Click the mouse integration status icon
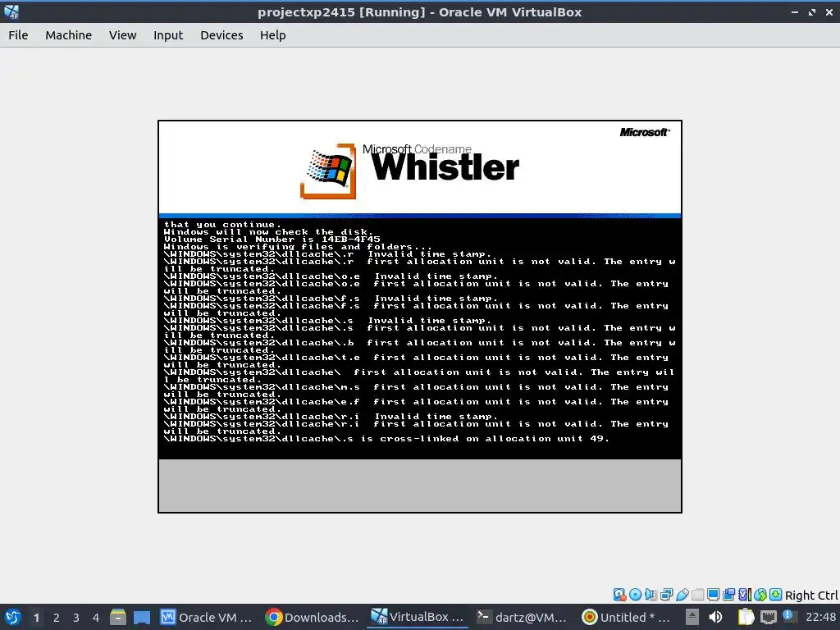This screenshot has height=630, width=840. 760,595
